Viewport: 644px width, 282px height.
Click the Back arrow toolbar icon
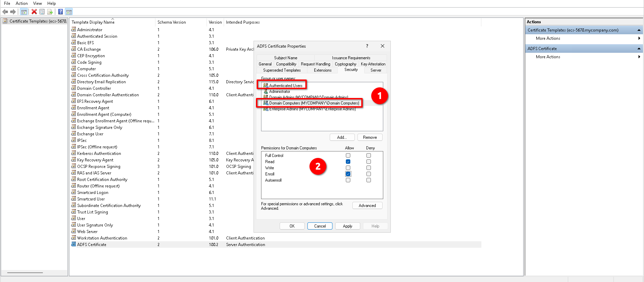tap(5, 12)
